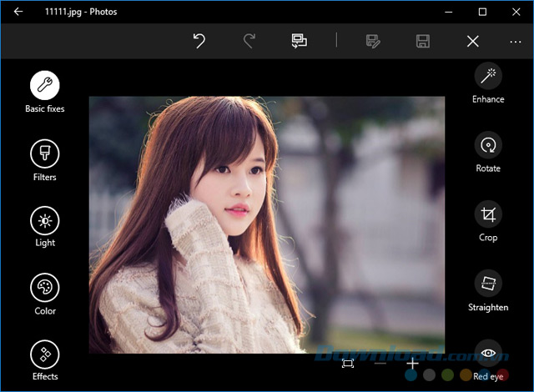Open the Filters category
The image size is (534, 392).
(44, 153)
